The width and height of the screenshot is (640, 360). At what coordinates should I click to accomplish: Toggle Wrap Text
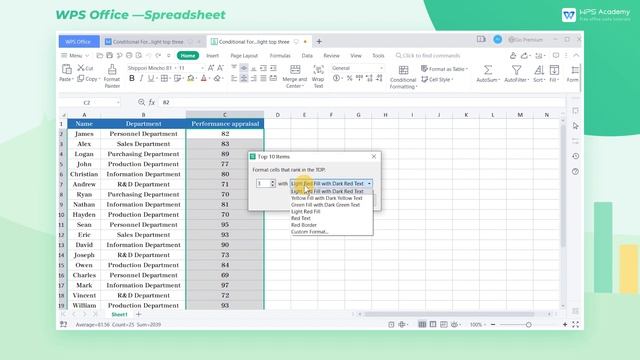318,76
